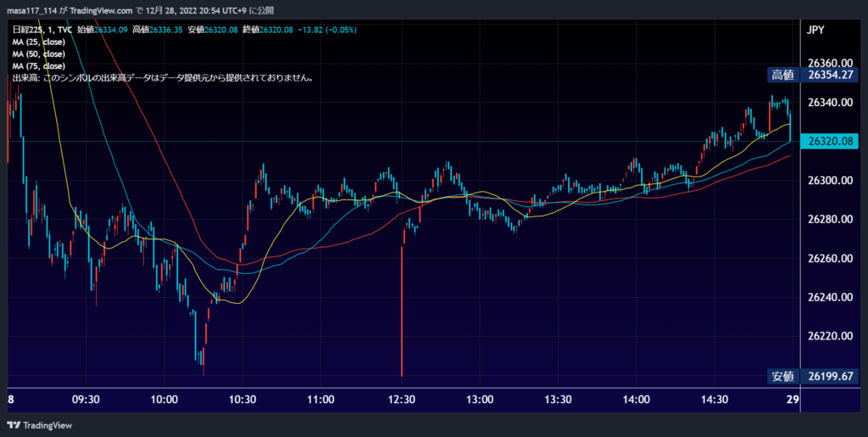The width and height of the screenshot is (868, 437).
Task: Click the current price tag 26320.08
Action: coord(830,142)
